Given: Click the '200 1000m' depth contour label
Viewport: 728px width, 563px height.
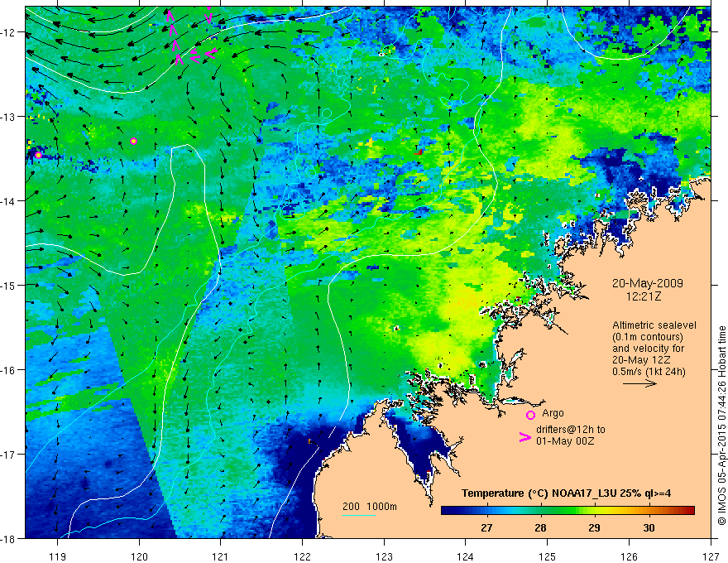Looking at the screenshot, I should pyautogui.click(x=370, y=507).
